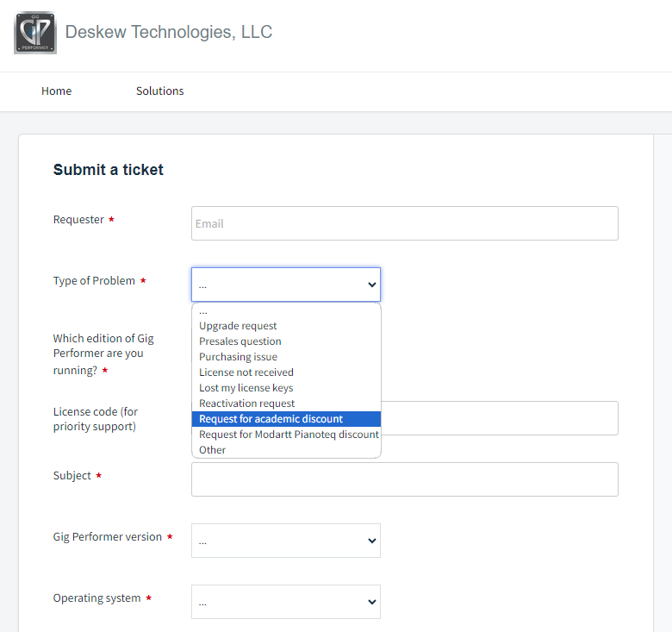The width and height of the screenshot is (672, 632).
Task: Click into the Subject field
Action: (405, 479)
